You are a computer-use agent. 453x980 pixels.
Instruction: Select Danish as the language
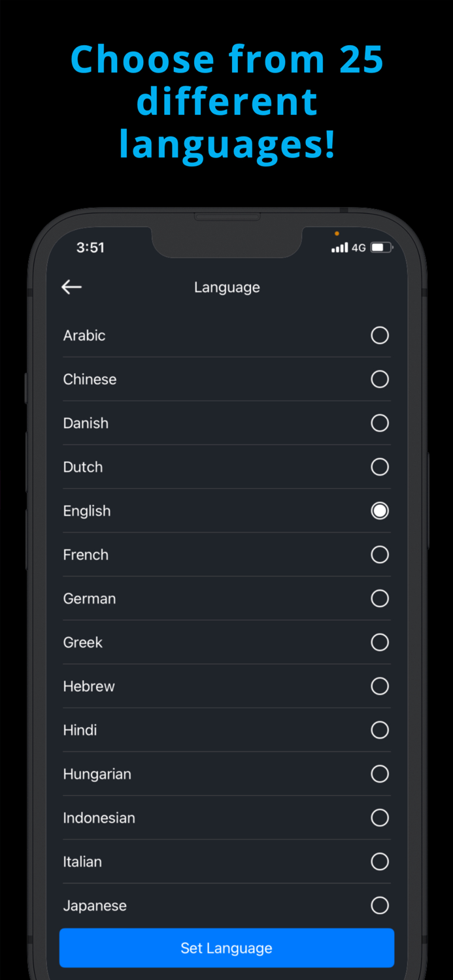[x=380, y=423]
